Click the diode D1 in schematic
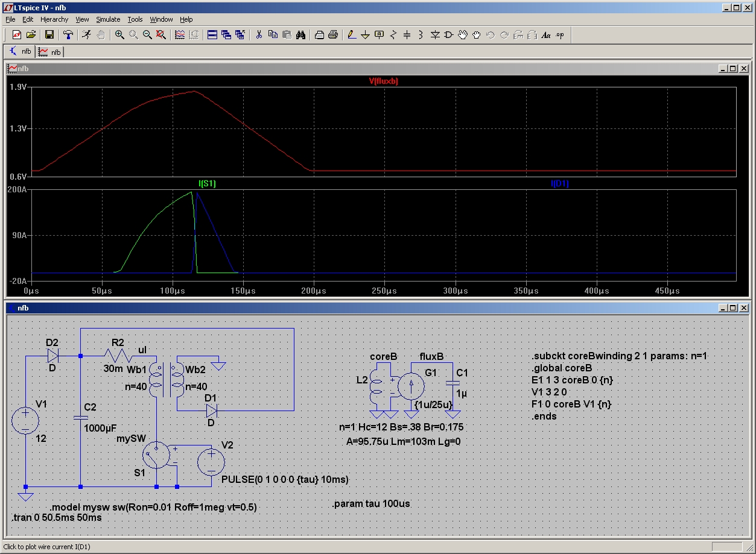 click(211, 411)
